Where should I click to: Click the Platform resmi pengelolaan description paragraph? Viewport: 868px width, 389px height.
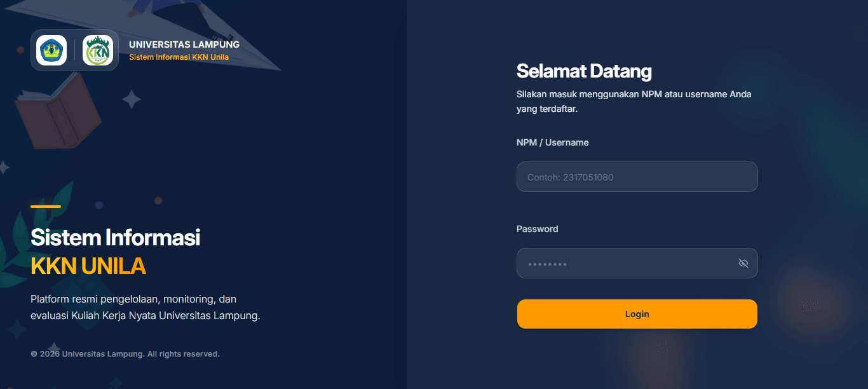tap(146, 307)
